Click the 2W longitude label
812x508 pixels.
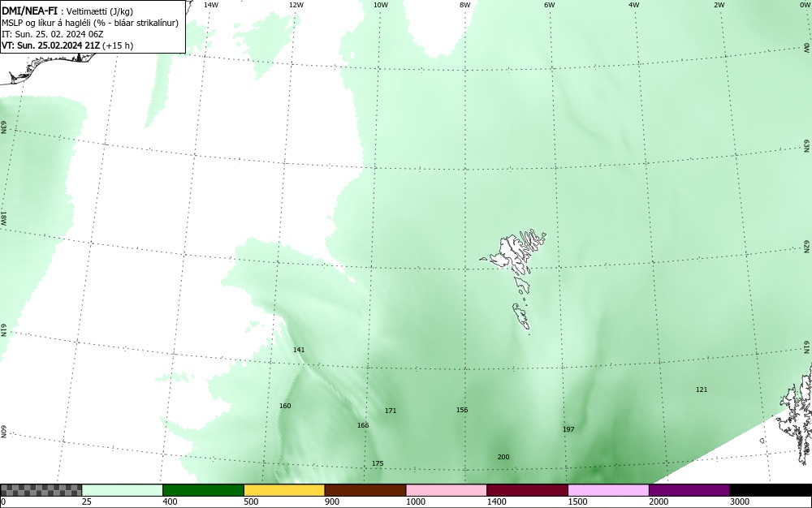pyautogui.click(x=719, y=5)
